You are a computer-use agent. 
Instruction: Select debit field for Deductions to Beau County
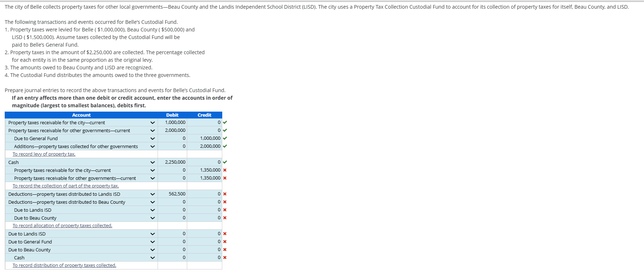172,202
